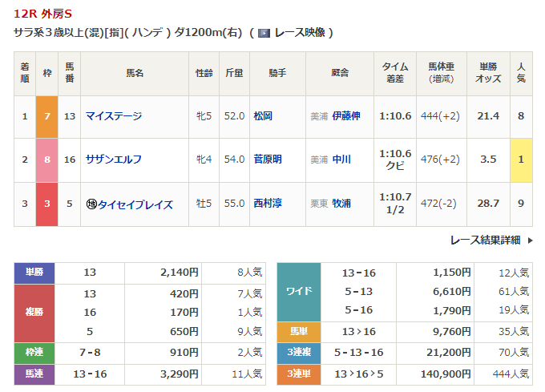Viewport: 545px width, 392px height.
Task: View jockey 松岡 profile
Action: pyautogui.click(x=263, y=116)
